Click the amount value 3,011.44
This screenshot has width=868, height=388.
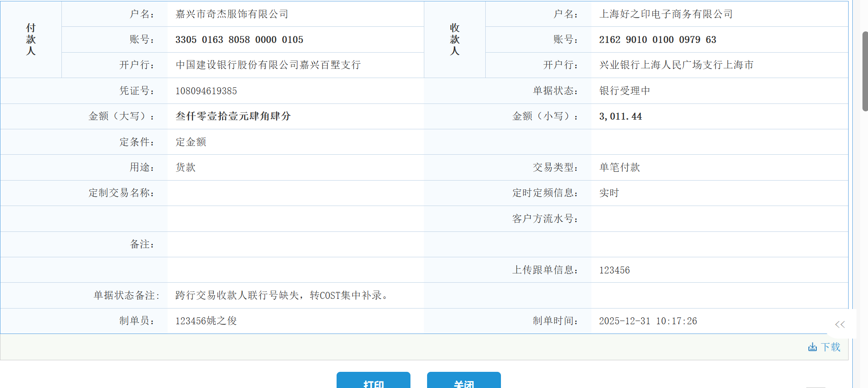(620, 116)
